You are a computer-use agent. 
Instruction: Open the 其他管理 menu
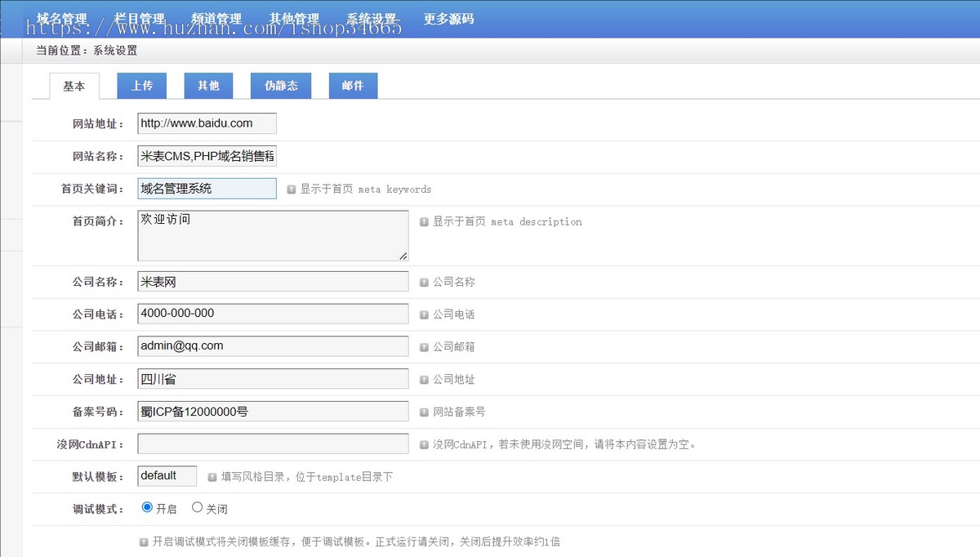pyautogui.click(x=294, y=19)
